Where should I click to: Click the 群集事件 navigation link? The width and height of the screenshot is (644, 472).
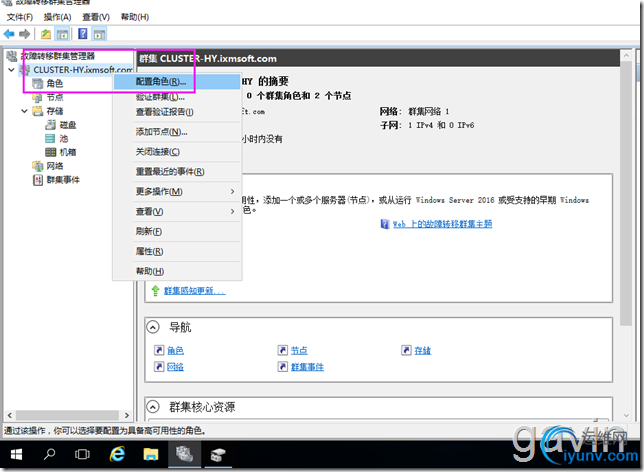(307, 366)
